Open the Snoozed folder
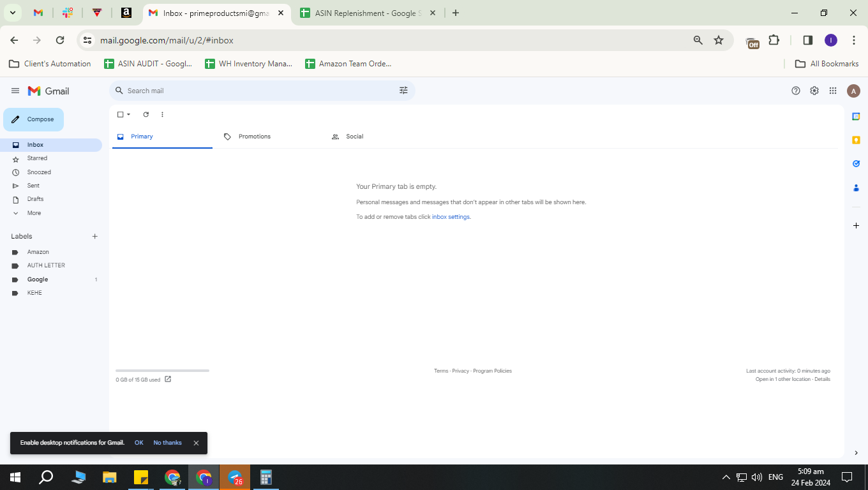This screenshot has width=868, height=490. coord(51,172)
